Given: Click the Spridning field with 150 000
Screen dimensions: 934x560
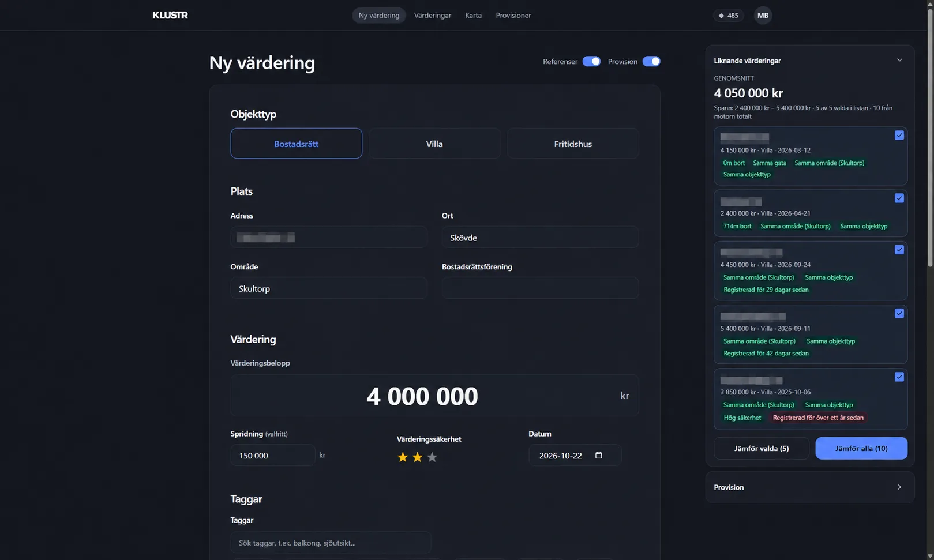Looking at the screenshot, I should [x=273, y=455].
